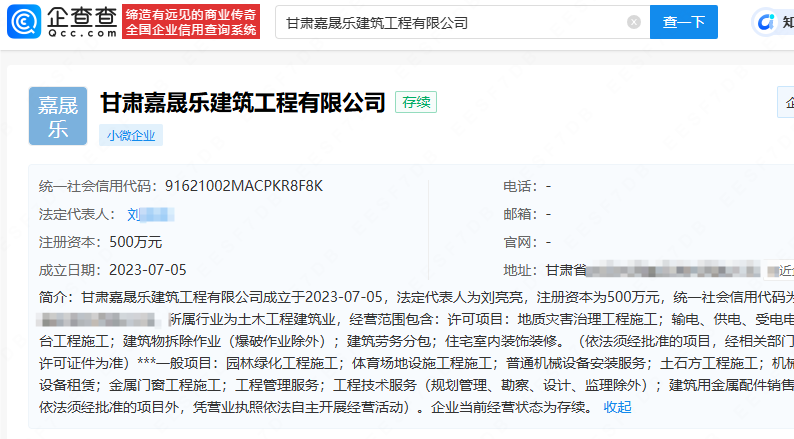The width and height of the screenshot is (794, 439).
Task: Click the partially visible 企 button on right
Action: pos(786,102)
